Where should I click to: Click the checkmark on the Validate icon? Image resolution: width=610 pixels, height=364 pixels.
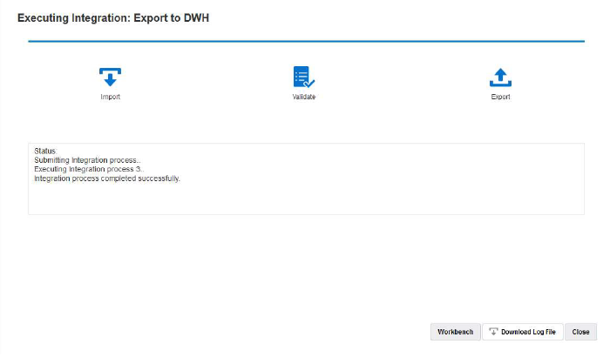309,84
